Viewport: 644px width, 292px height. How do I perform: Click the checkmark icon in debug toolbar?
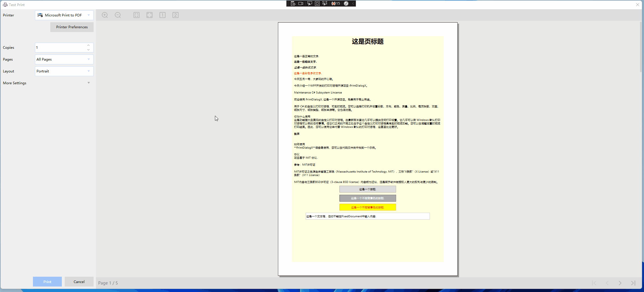tap(346, 3)
